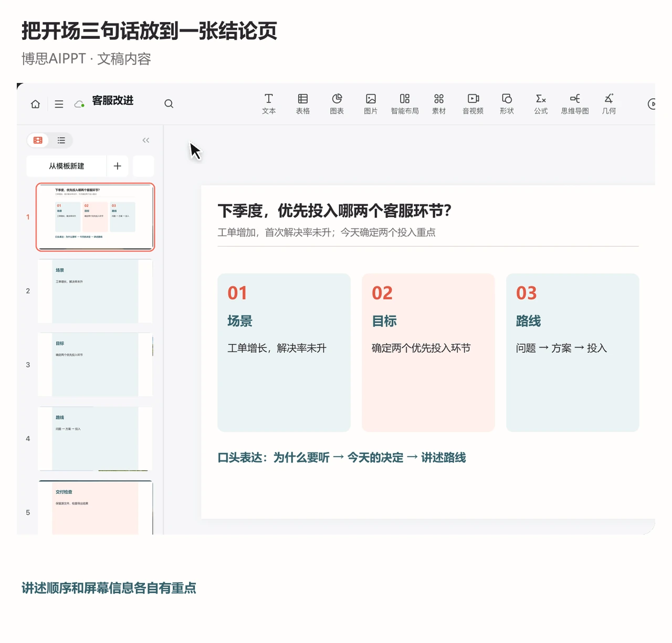Insert a chart with 图表
The height and width of the screenshot is (643, 672).
(x=337, y=104)
